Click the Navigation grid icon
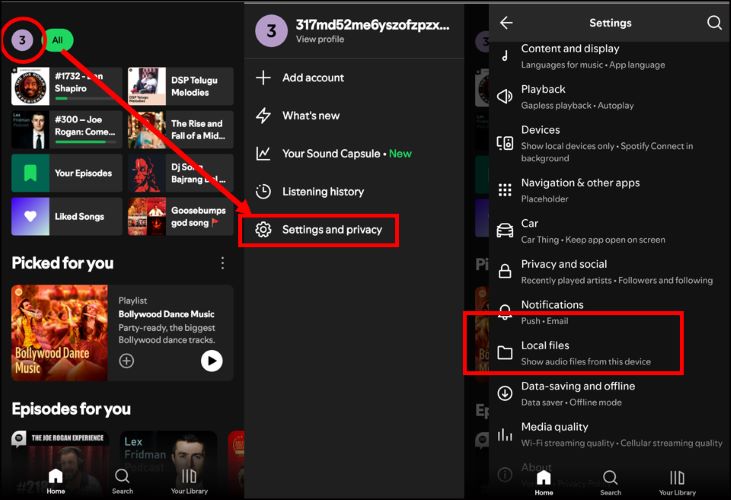Viewport: 731px width, 500px height. (505, 190)
